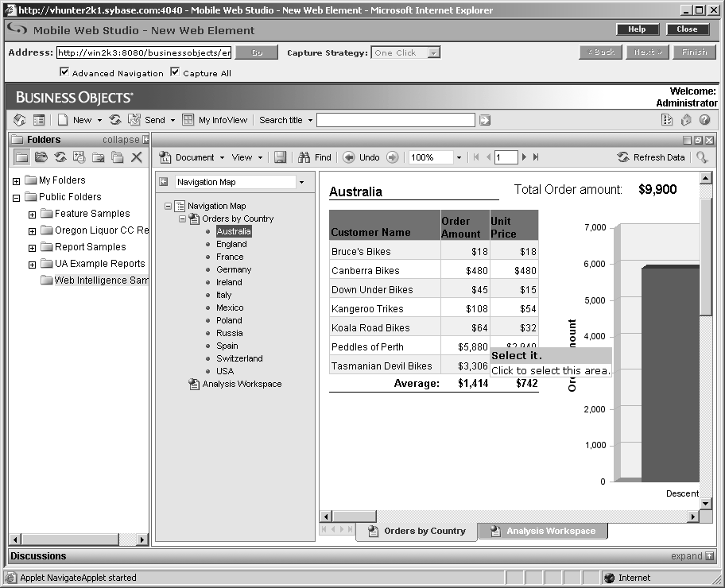Click the InfoView home icon
The height and width of the screenshot is (588, 725).
click(x=19, y=120)
